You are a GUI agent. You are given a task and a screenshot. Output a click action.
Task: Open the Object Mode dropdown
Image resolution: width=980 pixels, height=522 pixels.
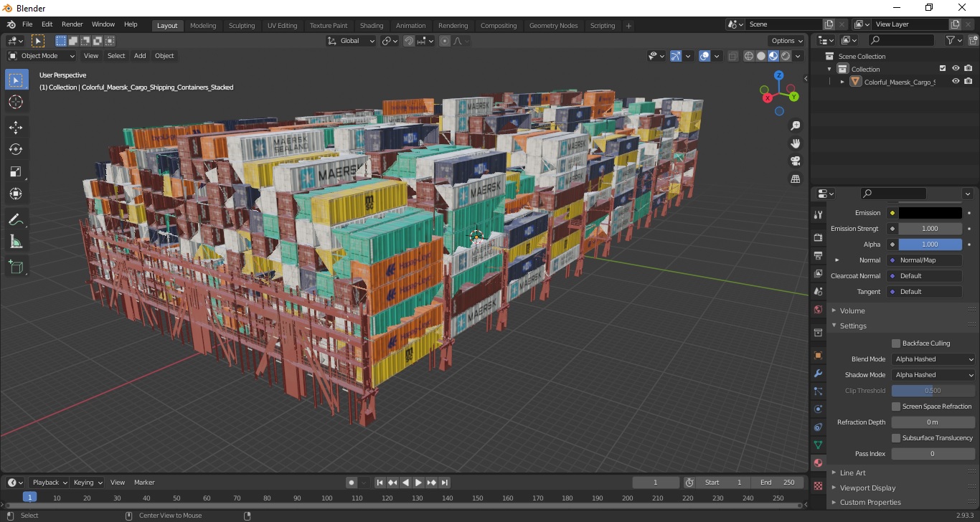pyautogui.click(x=42, y=56)
